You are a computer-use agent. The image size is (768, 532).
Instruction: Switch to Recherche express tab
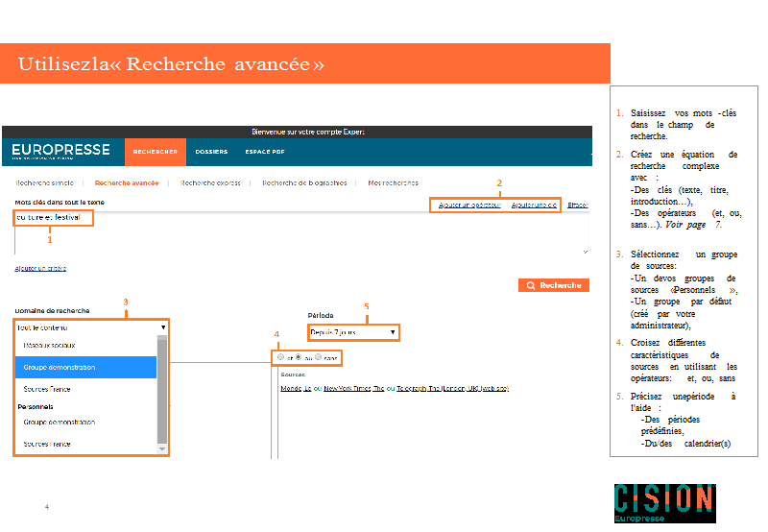(210, 182)
